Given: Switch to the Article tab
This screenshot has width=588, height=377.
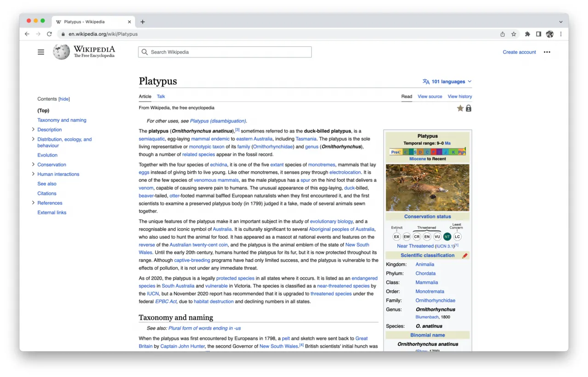Looking at the screenshot, I should tap(145, 96).
